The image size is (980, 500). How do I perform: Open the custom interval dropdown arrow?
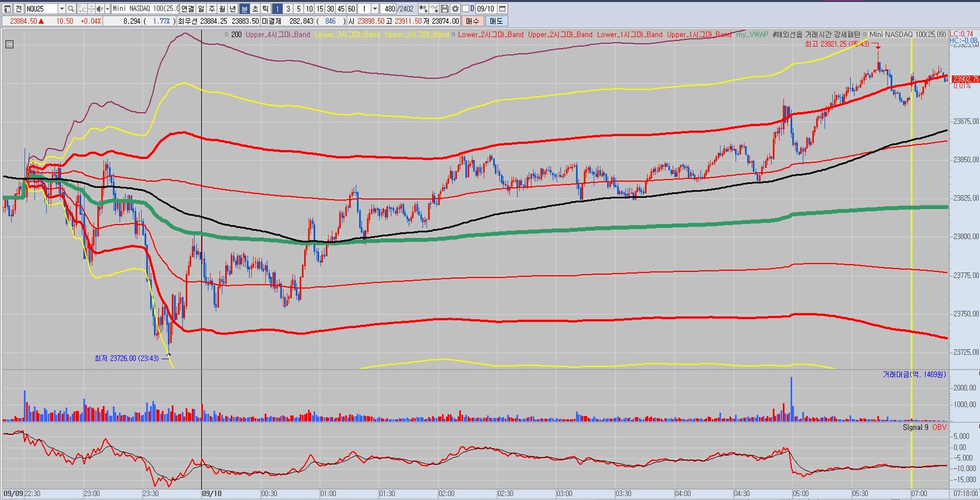click(x=375, y=9)
